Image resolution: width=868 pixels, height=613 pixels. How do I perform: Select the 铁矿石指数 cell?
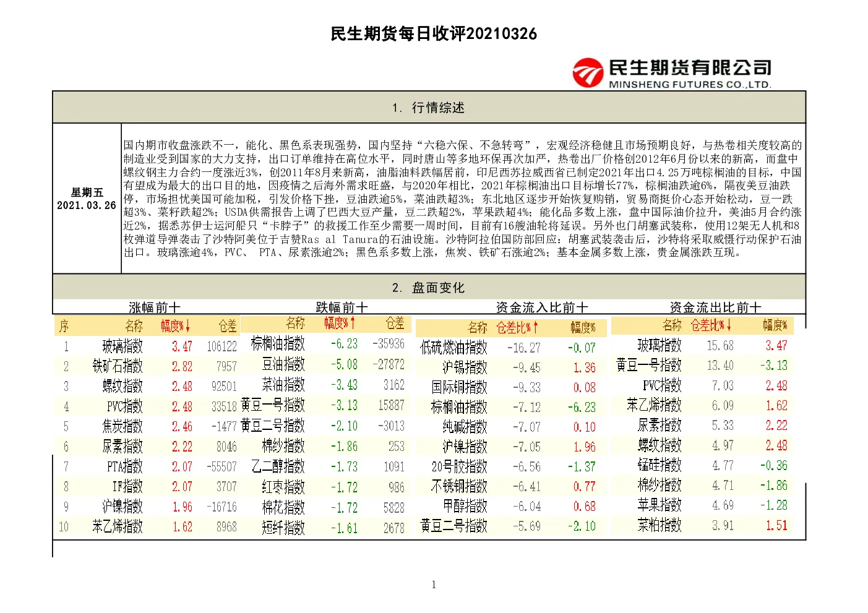point(118,366)
